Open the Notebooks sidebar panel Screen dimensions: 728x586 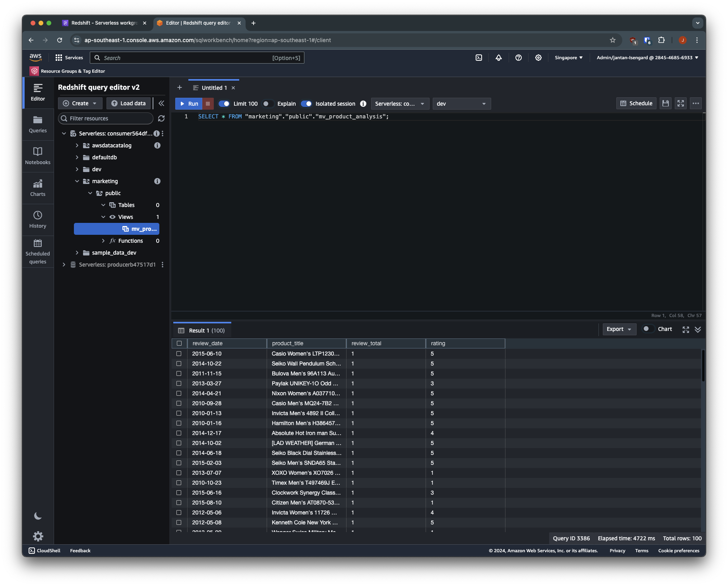click(x=38, y=156)
